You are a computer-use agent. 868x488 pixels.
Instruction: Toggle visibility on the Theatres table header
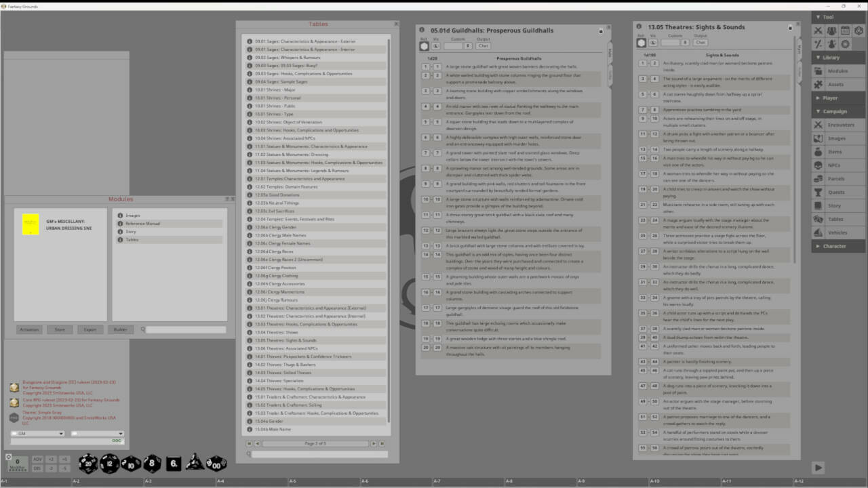(653, 43)
